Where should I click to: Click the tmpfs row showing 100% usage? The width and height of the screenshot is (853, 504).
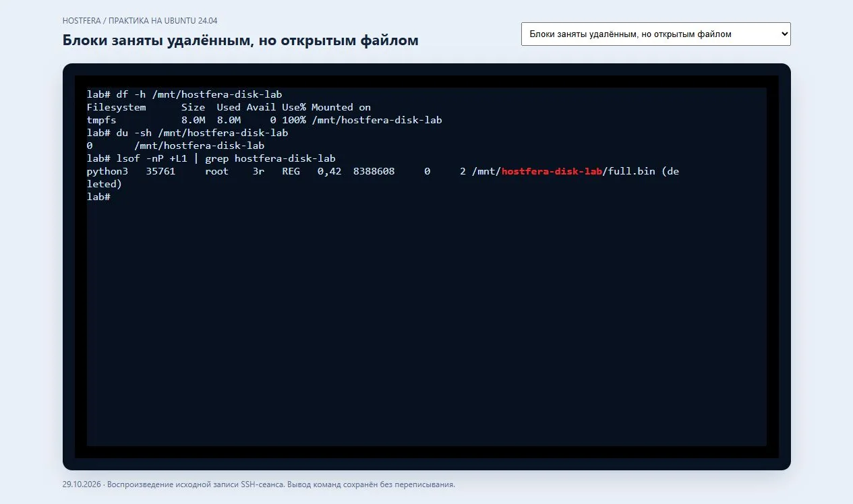[264, 120]
